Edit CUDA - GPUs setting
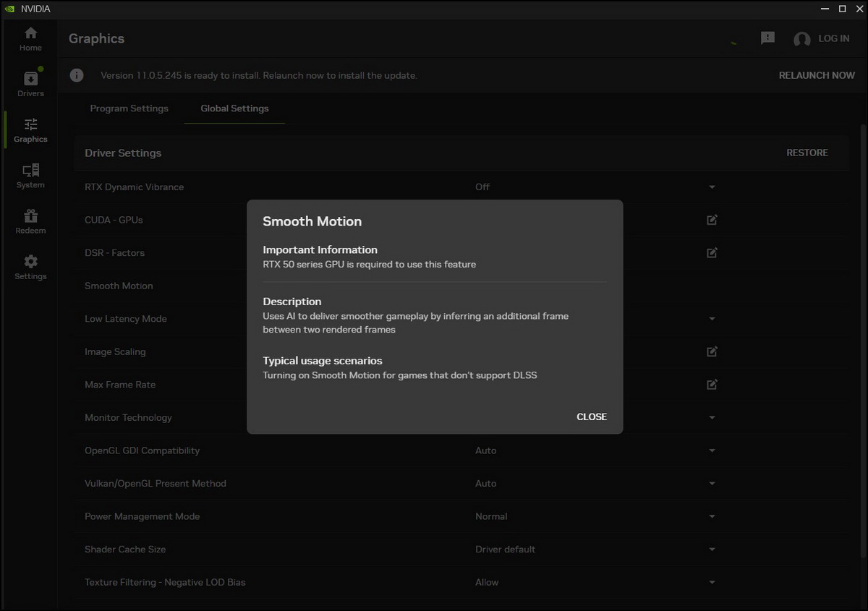The height and width of the screenshot is (611, 868). tap(712, 220)
